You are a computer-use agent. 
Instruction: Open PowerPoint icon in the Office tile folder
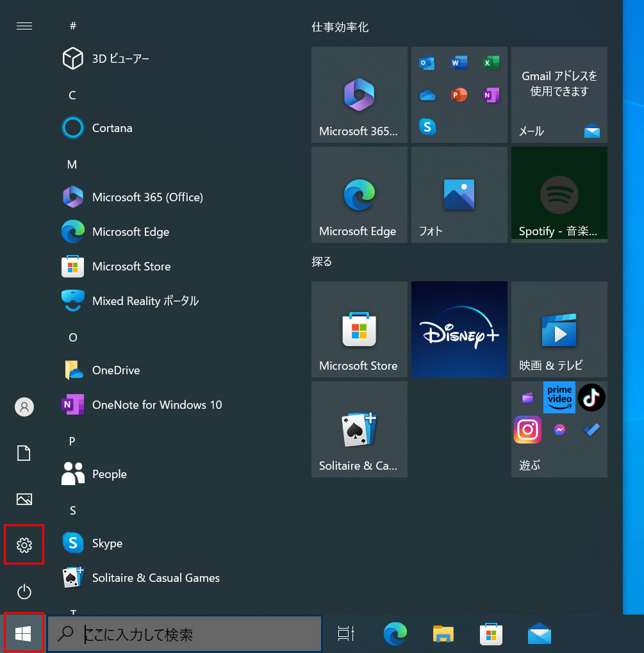(459, 95)
